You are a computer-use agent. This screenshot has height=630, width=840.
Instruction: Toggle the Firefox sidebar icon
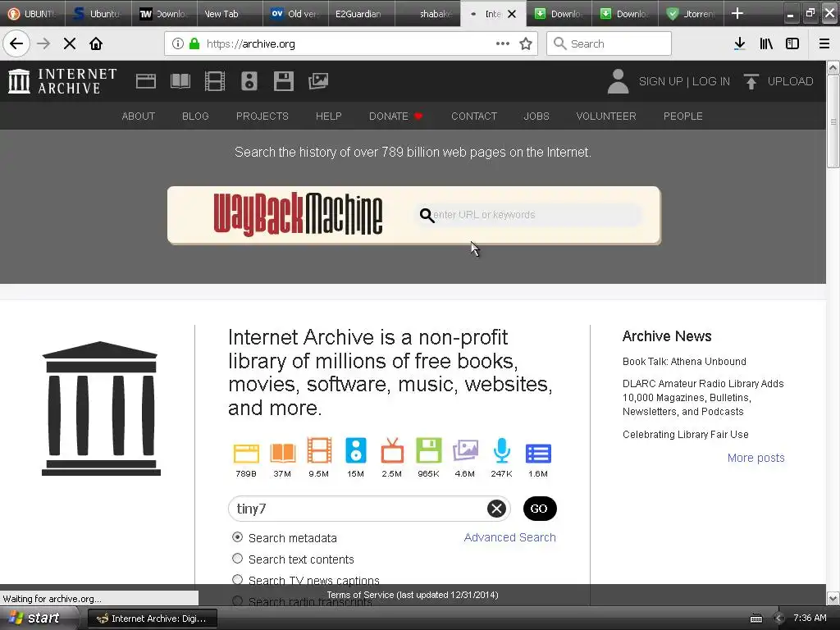coord(792,44)
